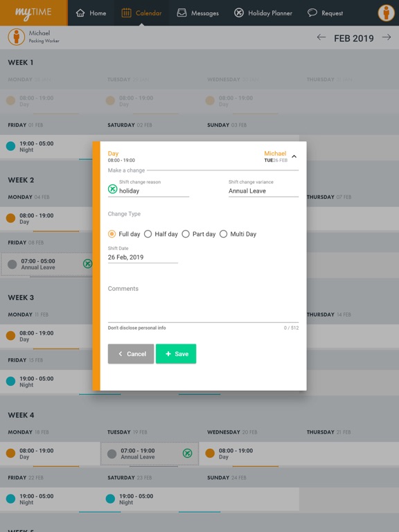The height and width of the screenshot is (532, 399).
Task: Select Tuesday 29 Jan Day shift in Week 1
Action: (150, 100)
